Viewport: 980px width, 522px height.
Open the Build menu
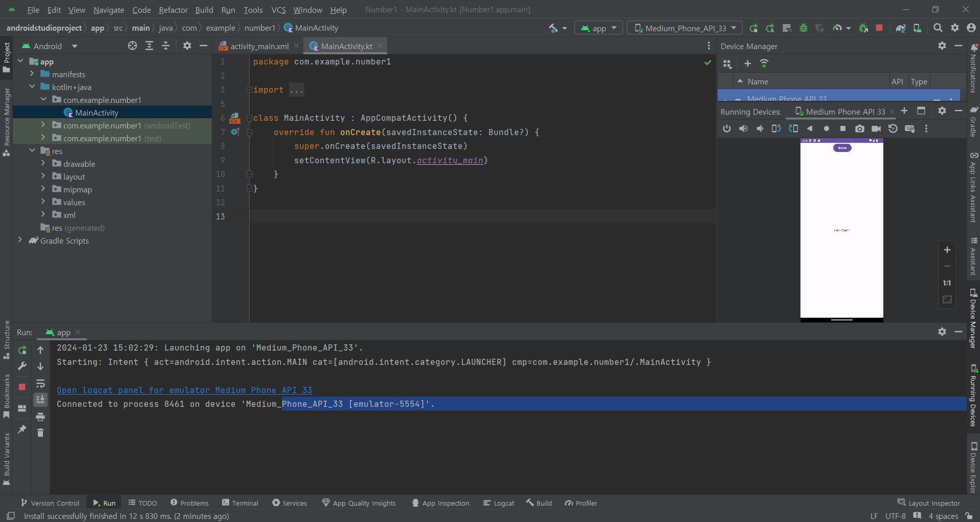click(204, 10)
